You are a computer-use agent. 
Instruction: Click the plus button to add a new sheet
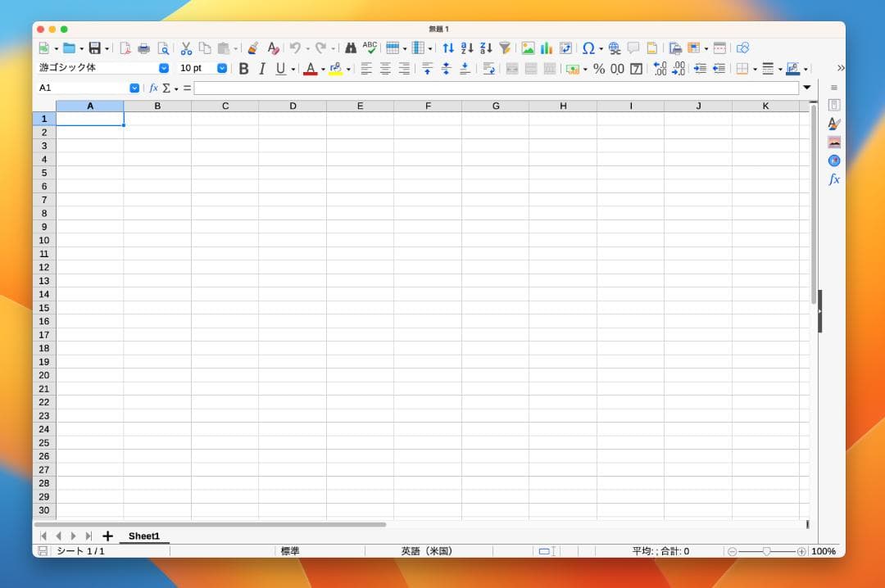[x=107, y=536]
